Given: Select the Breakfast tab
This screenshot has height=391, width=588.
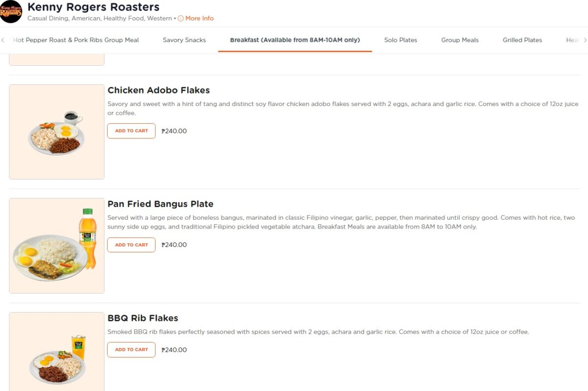Looking at the screenshot, I should 295,40.
